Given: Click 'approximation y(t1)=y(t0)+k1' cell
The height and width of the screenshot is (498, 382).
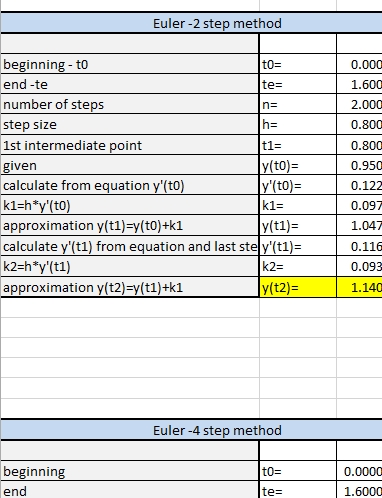Looking at the screenshot, I should [x=130, y=226].
